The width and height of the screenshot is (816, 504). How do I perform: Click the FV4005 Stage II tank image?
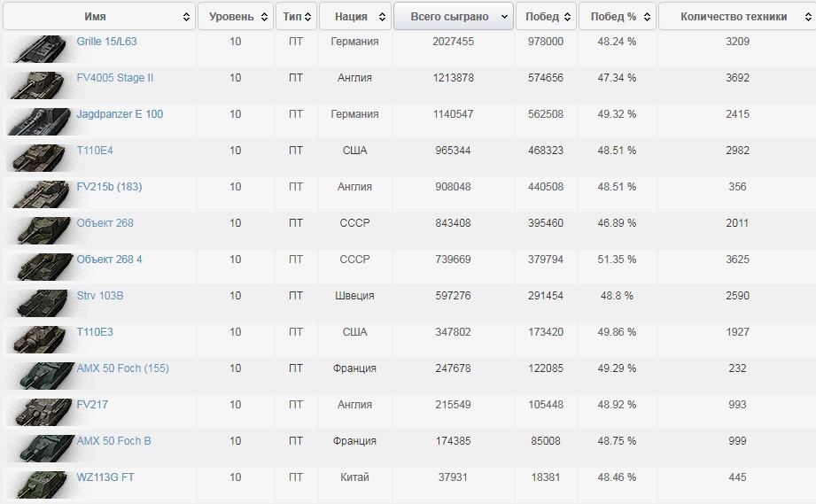pyautogui.click(x=38, y=85)
